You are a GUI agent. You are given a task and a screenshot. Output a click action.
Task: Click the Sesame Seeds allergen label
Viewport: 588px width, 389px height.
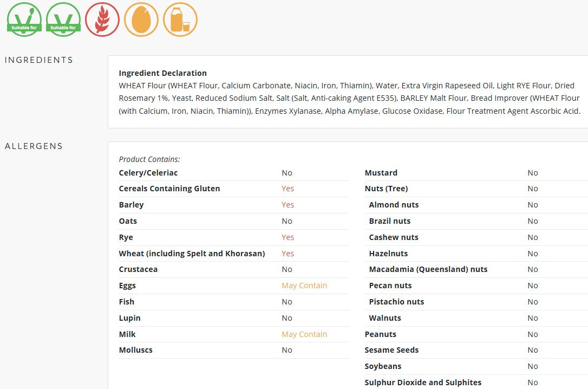pyautogui.click(x=391, y=350)
